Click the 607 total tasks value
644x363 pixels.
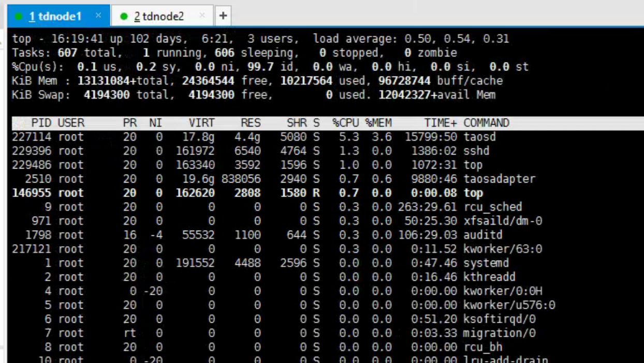[68, 53]
